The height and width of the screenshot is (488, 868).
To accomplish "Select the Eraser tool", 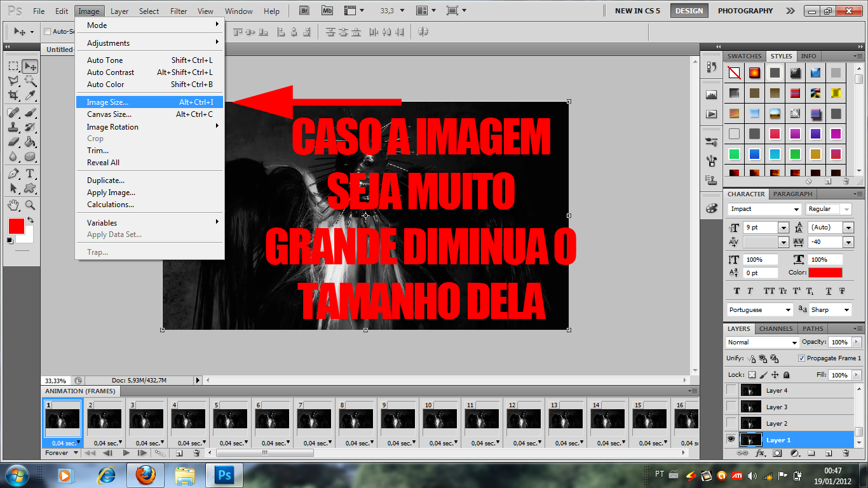I will 13,142.
